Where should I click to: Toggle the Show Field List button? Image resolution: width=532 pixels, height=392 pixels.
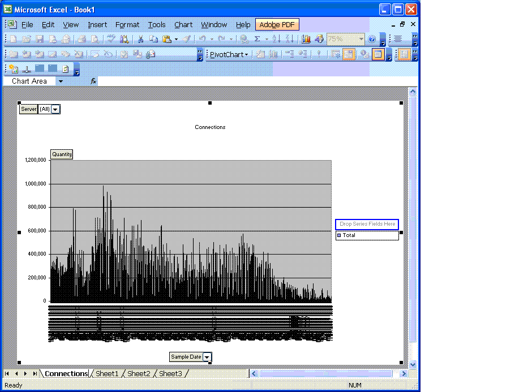[377, 54]
